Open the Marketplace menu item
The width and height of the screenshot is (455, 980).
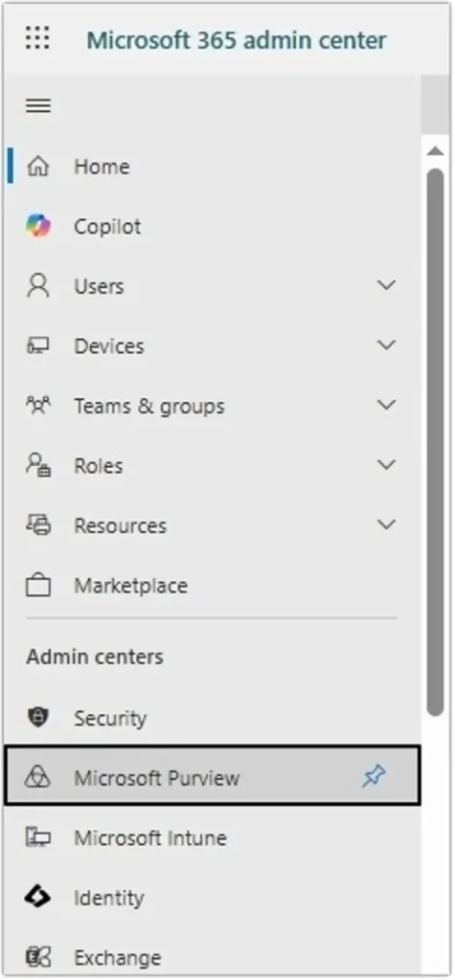tap(212, 586)
